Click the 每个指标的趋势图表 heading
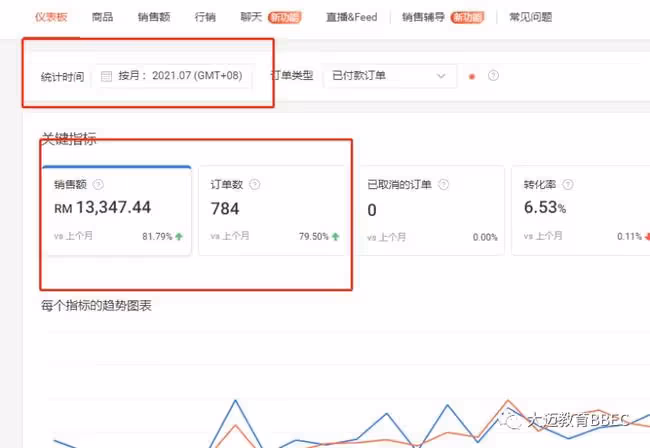This screenshot has width=650, height=448. tap(96, 306)
